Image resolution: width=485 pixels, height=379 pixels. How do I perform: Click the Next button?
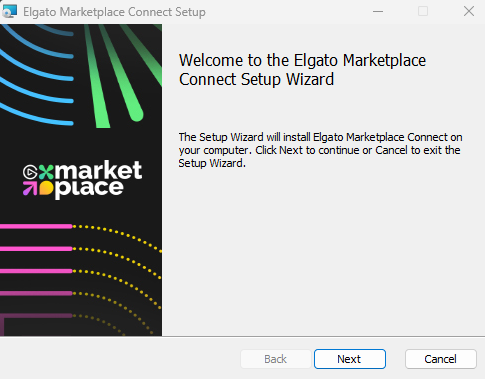pos(350,359)
